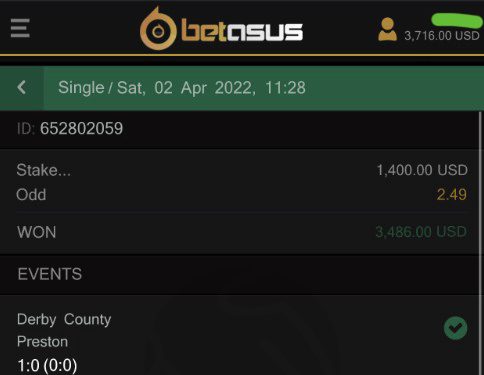Click the 3,486.00 USD winnings amount
The width and height of the screenshot is (484, 375).
[421, 232]
